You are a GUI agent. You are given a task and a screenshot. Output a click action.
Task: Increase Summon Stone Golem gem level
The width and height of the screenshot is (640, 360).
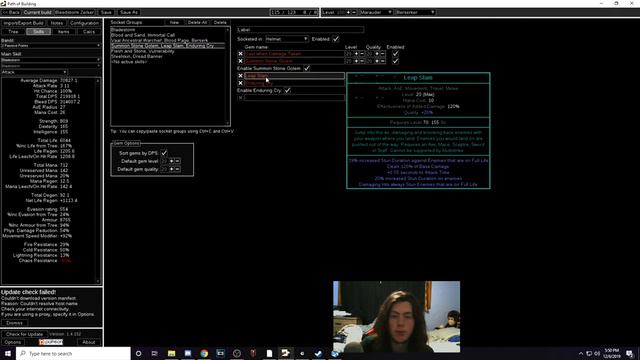(356, 61)
